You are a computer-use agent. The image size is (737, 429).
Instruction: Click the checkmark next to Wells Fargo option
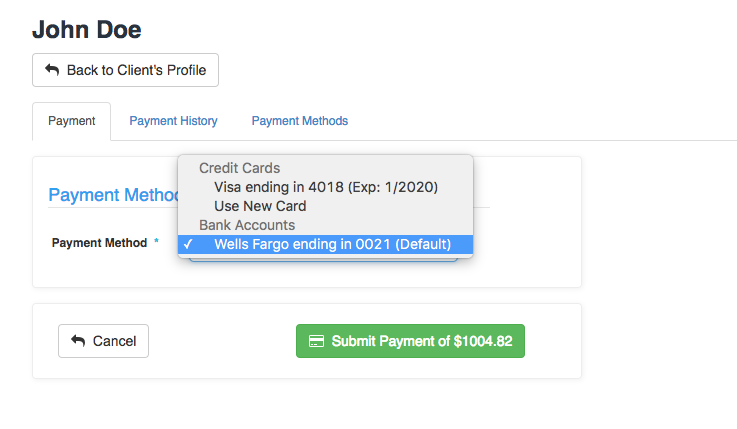point(188,244)
